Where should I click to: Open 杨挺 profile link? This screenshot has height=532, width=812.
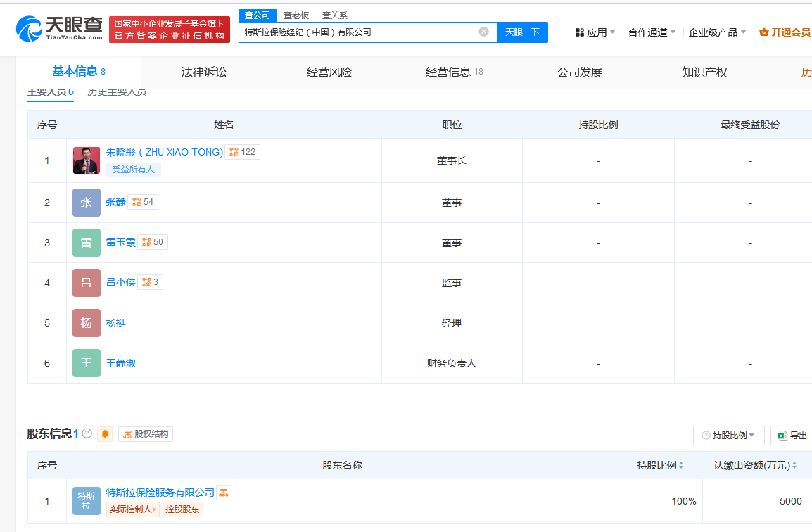coord(115,323)
